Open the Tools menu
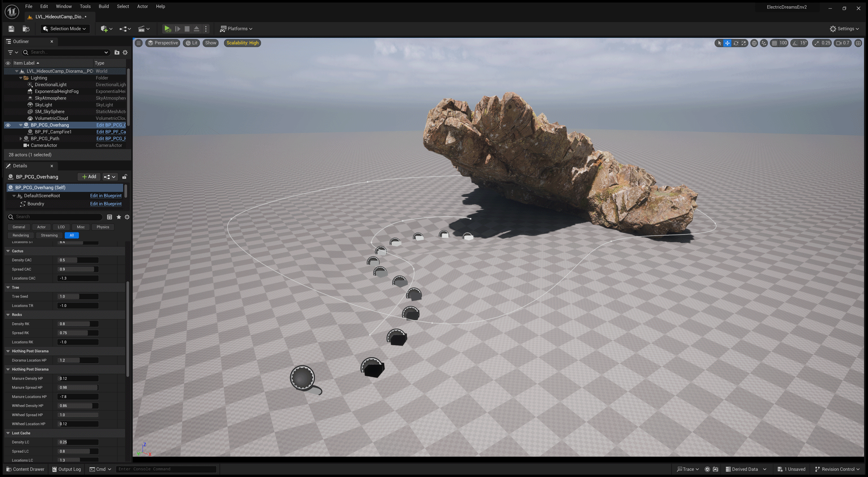Screen dimensions: 868x477 click(85, 6)
